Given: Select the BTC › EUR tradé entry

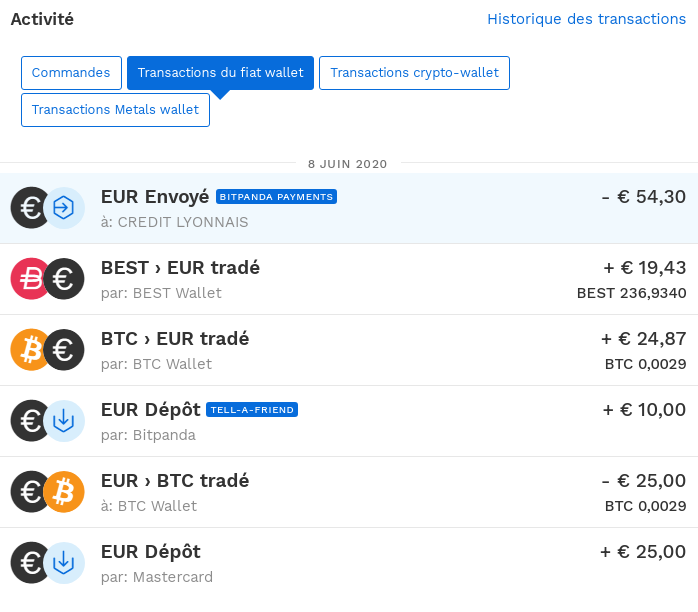Looking at the screenshot, I should tap(349, 350).
